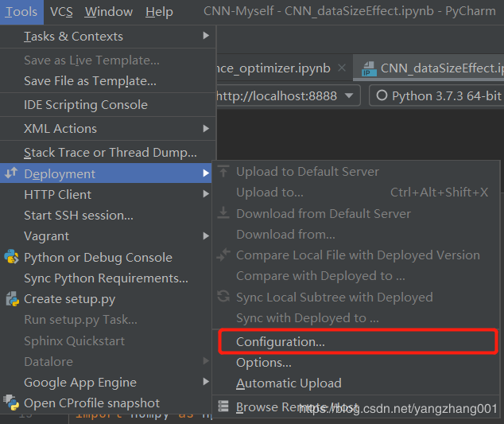Image resolution: width=504 pixels, height=424 pixels.
Task: Open IDE Scripting Console
Action: tap(107, 105)
